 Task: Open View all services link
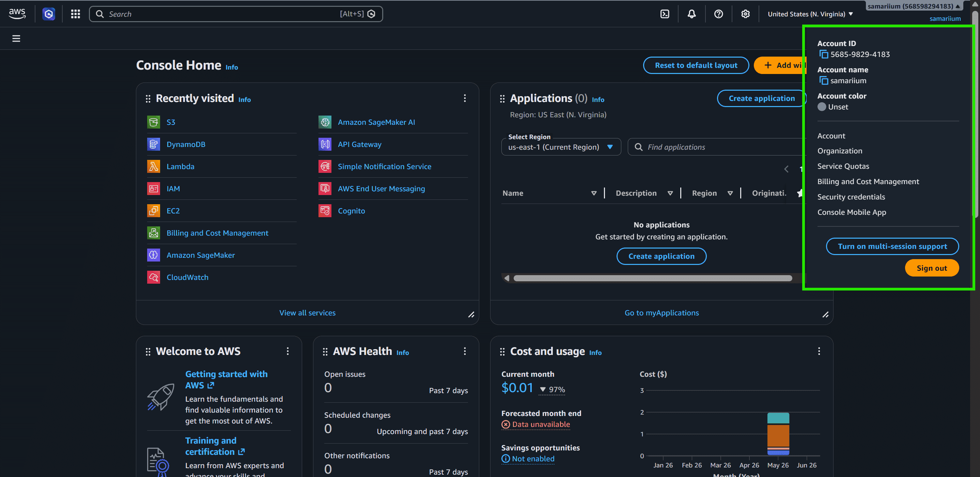307,313
